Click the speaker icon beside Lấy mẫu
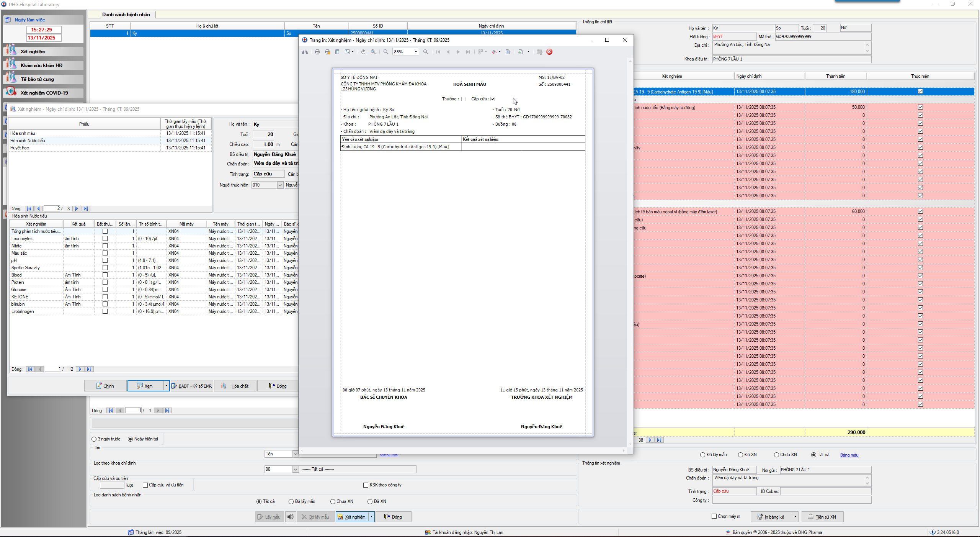The image size is (980, 537). (x=291, y=517)
